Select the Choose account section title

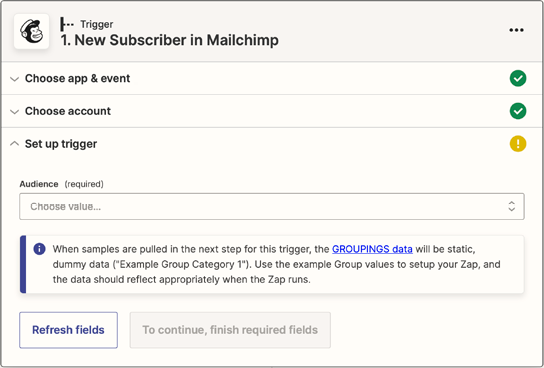(x=68, y=111)
